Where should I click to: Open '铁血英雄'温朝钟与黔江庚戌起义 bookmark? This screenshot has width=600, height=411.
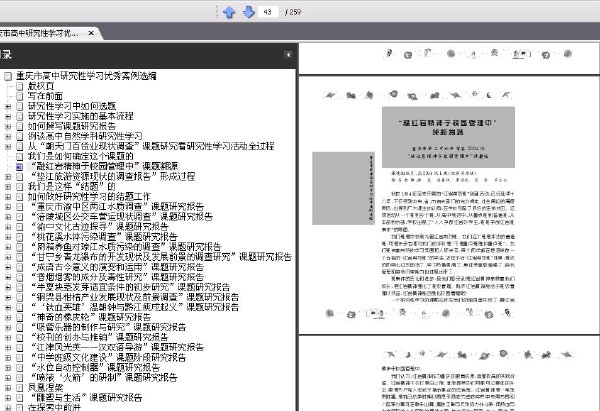[x=133, y=307]
